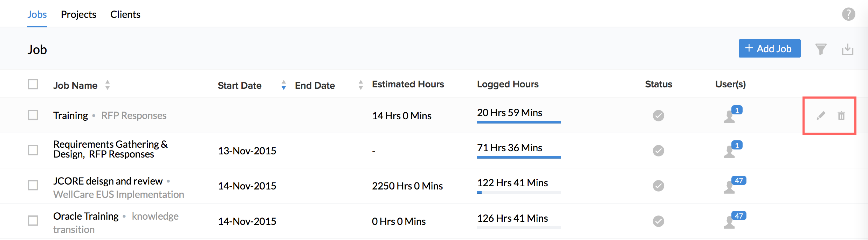Screen dimensions: 868x240
Task: Toggle the select-all jobs checkbox
Action: [33, 84]
